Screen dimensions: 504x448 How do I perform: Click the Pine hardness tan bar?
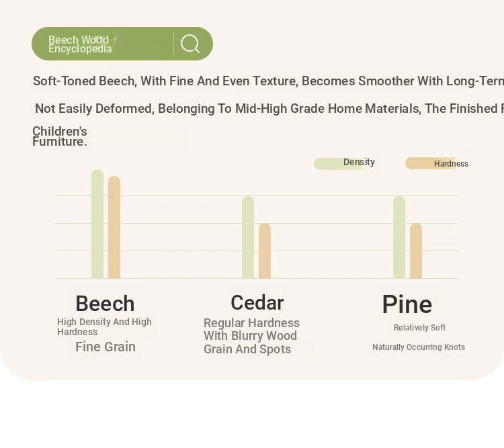(415, 251)
